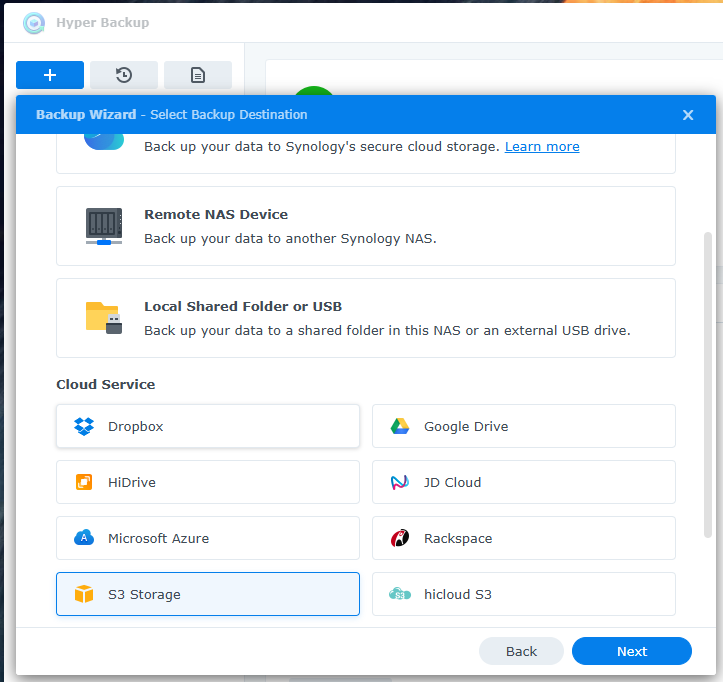This screenshot has width=723, height=682.
Task: Click the Remote NAS Device server icon
Action: pyautogui.click(x=104, y=226)
